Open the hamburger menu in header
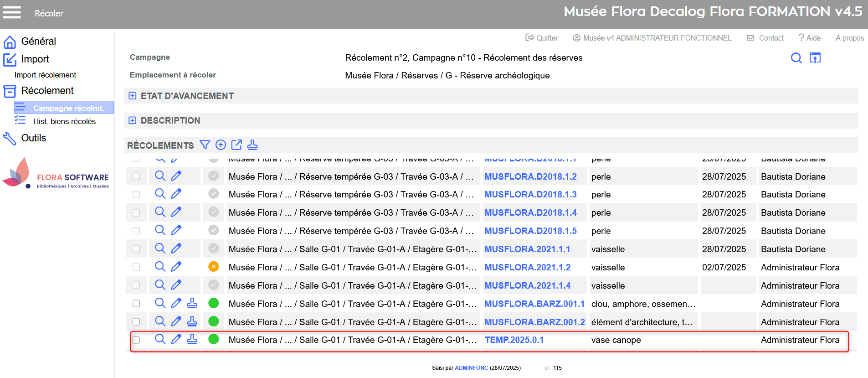 12,12
